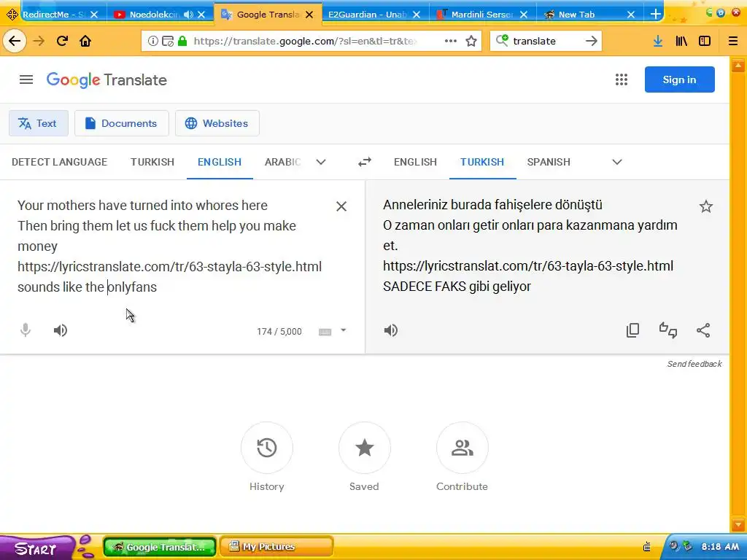The width and height of the screenshot is (747, 560).
Task: Open the browser library
Action: tap(681, 41)
